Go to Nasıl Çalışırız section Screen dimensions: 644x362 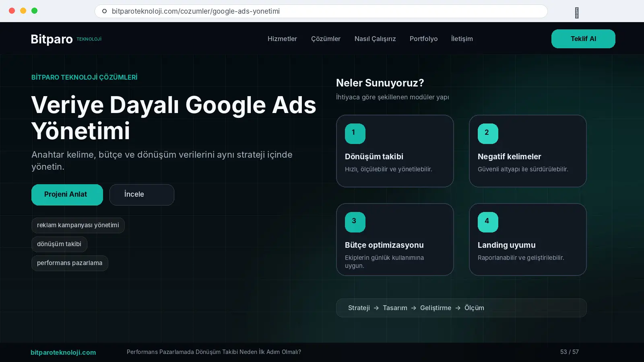(x=375, y=39)
